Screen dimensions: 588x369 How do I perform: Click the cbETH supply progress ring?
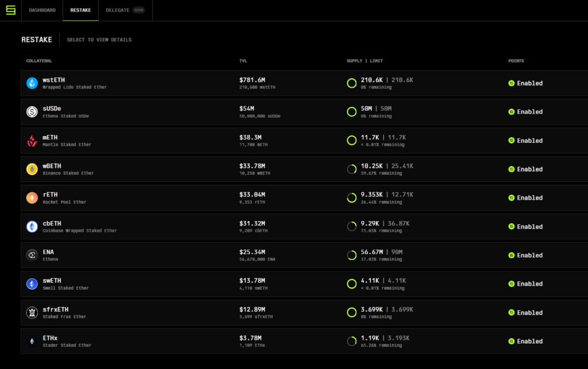(x=352, y=227)
